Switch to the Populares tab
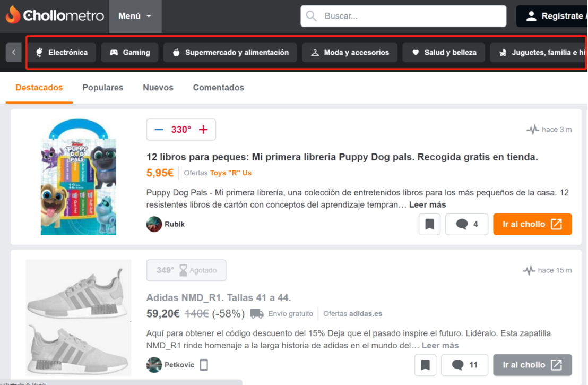The height and width of the screenshot is (385, 588). (x=103, y=88)
